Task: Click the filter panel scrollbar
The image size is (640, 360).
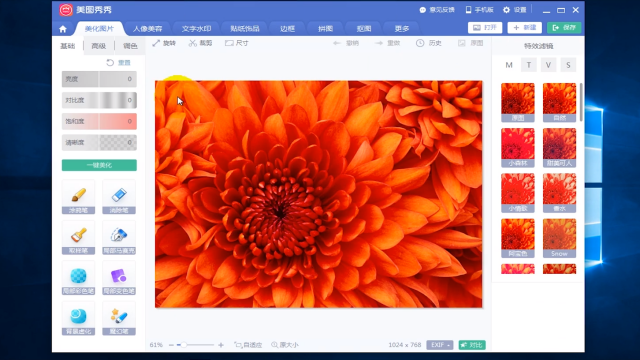Action: 581,102
